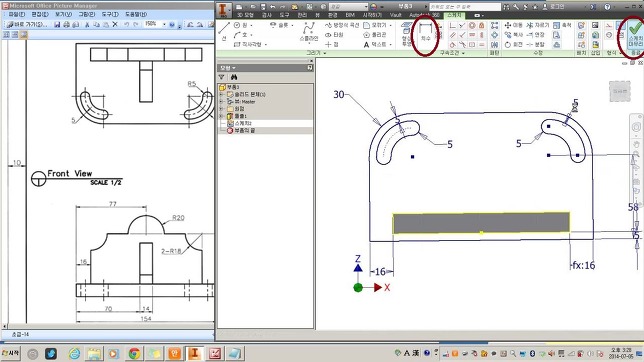The height and width of the screenshot is (362, 644).
Task: Open the material/appearance combo box in title bar
Action: click(x=348, y=7)
